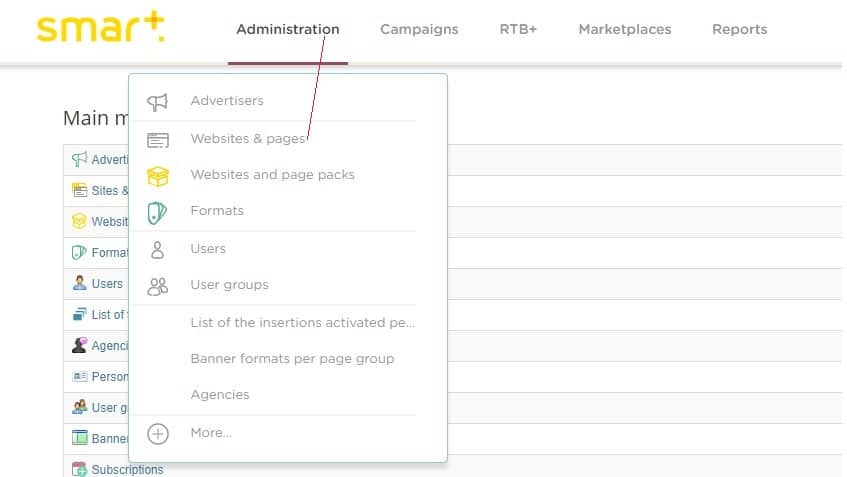Open the RTB+ menu
The image size is (847, 477).
[x=518, y=29]
